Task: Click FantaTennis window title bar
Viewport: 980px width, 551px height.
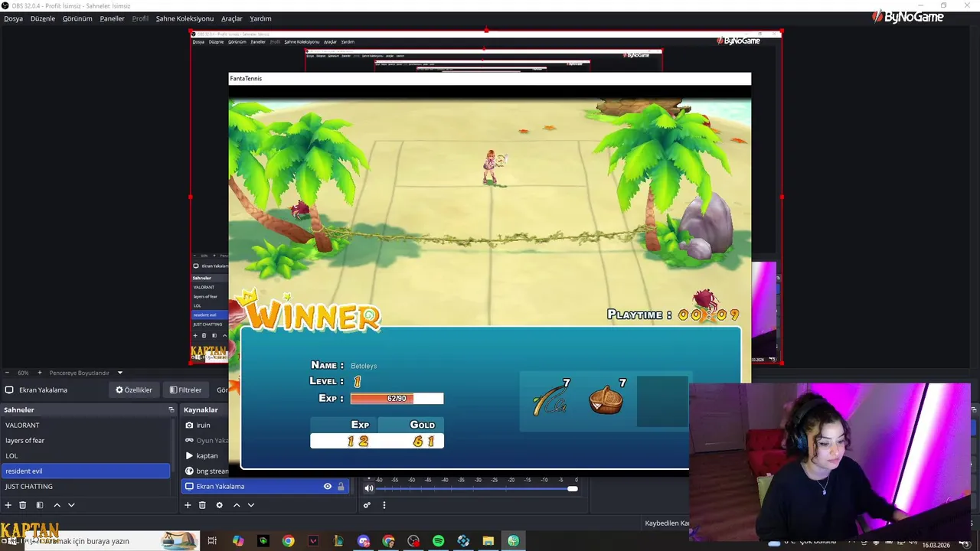Action: [490, 79]
